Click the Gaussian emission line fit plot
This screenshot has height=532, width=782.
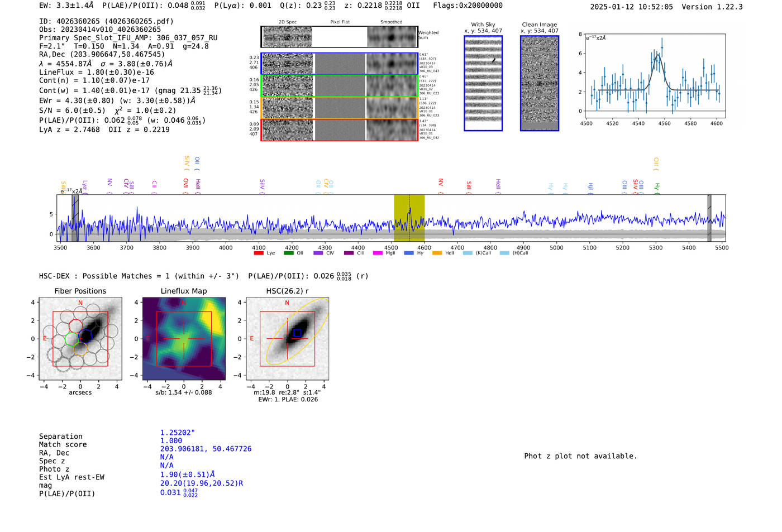pos(656,76)
